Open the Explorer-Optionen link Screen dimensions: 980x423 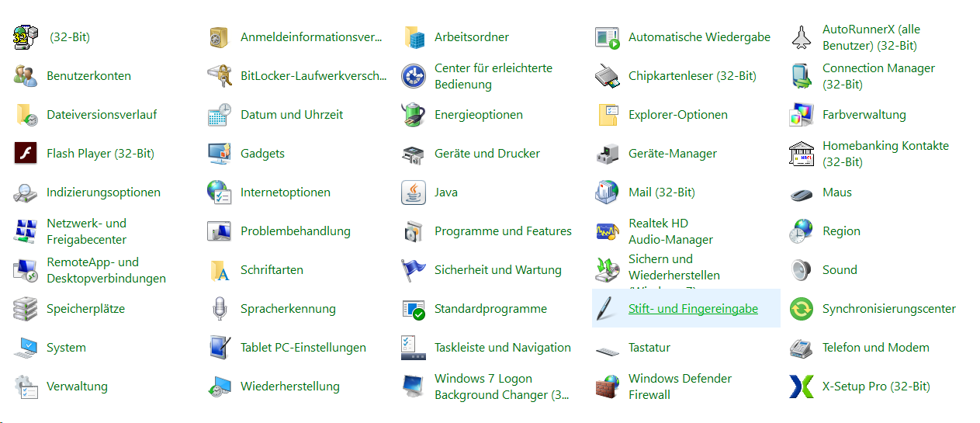tap(678, 115)
